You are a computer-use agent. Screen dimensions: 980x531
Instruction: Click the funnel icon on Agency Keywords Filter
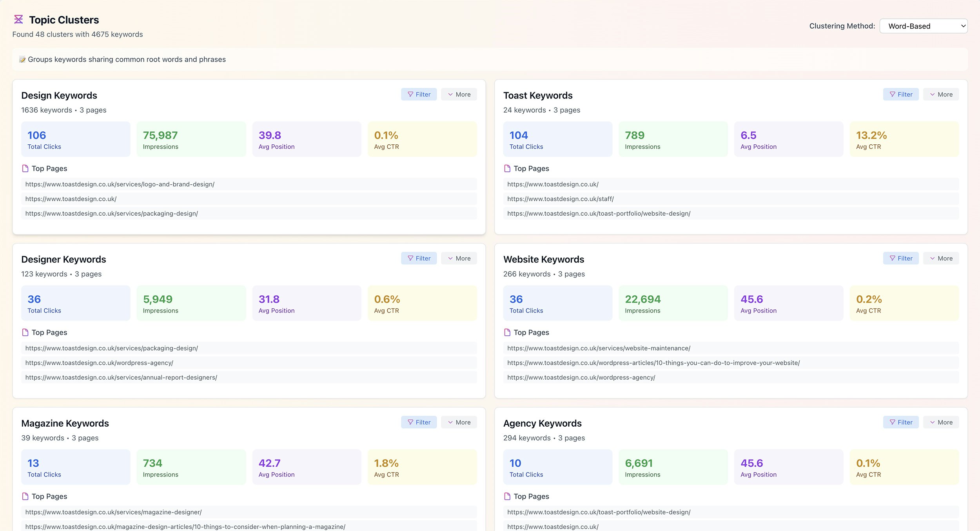pyautogui.click(x=892, y=422)
